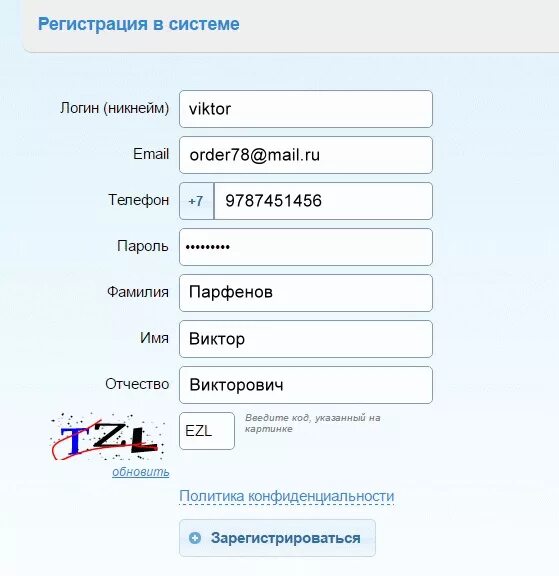Select the Логин field containing viktor
Viewport: 559px width, 576px height.
coord(306,109)
